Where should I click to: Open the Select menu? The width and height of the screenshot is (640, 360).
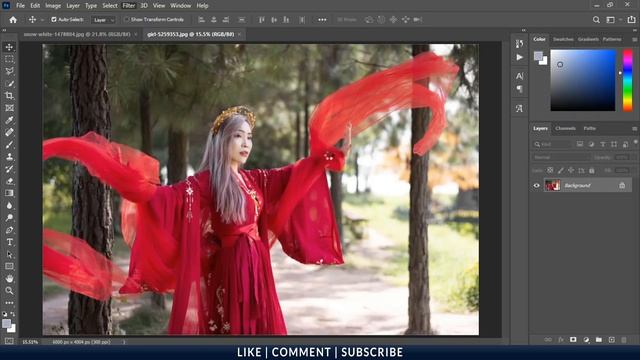coord(109,6)
